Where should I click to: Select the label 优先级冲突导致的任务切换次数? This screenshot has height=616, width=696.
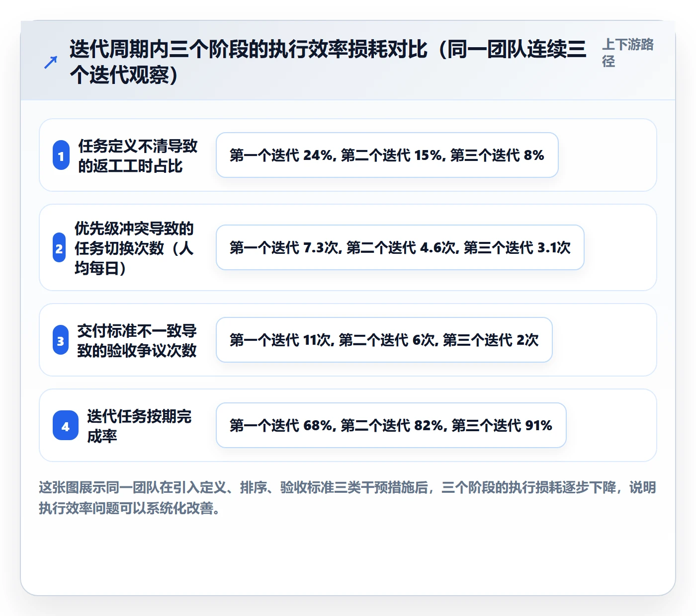pos(134,248)
